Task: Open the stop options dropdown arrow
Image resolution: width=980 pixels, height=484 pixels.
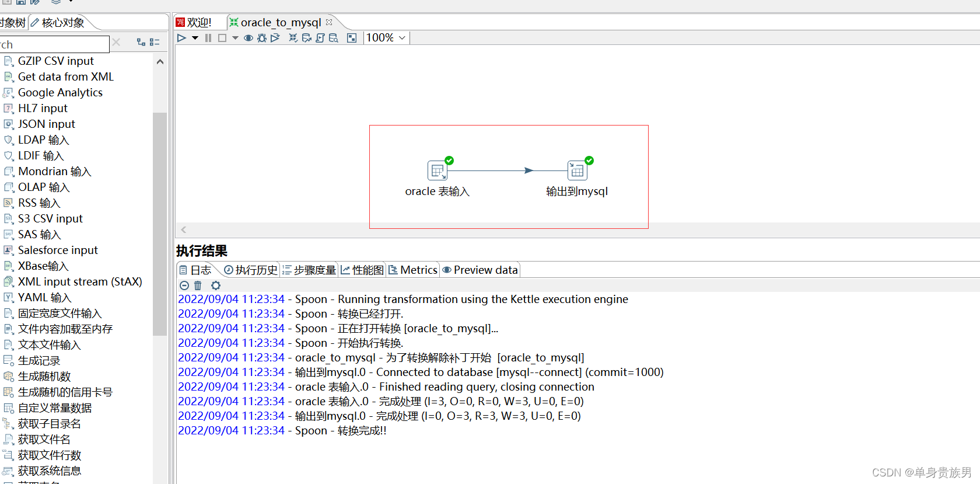Action: pyautogui.click(x=235, y=38)
